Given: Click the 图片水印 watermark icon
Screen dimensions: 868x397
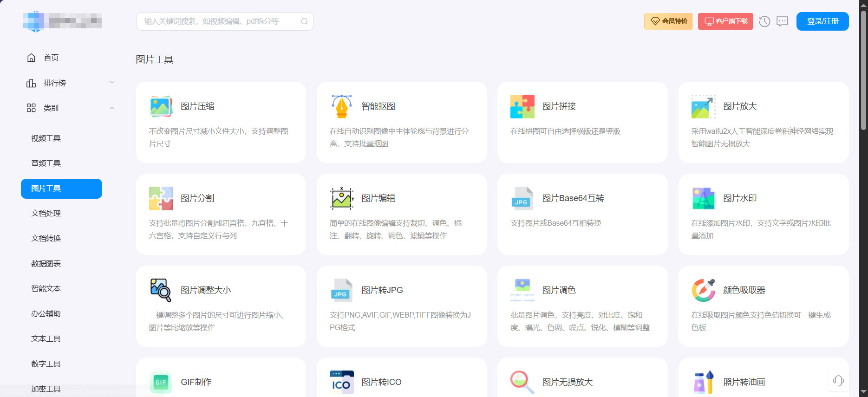Looking at the screenshot, I should 703,198.
